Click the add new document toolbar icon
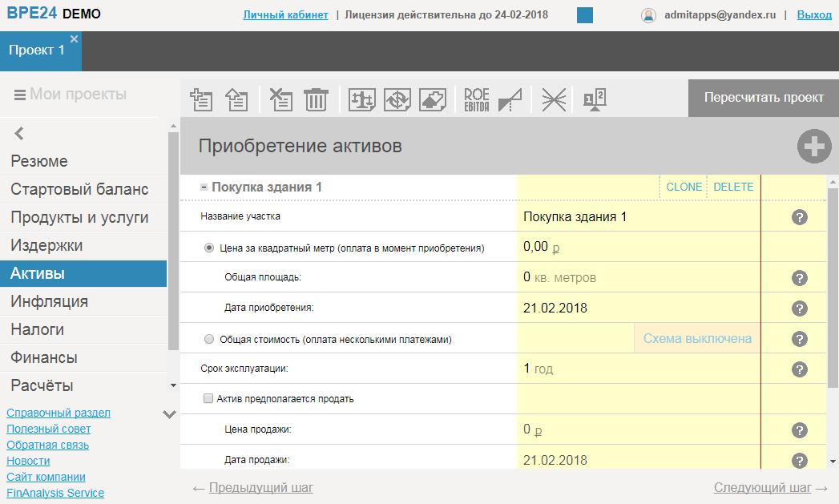This screenshot has width=839, height=504. pos(201,99)
